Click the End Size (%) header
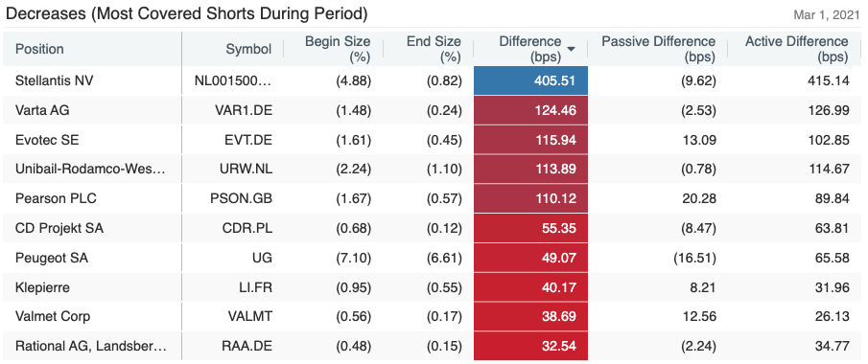868x364 pixels. coord(434,49)
